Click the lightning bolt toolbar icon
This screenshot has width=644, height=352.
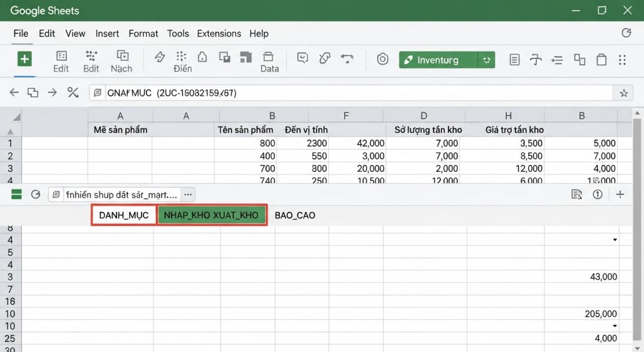[x=160, y=57]
